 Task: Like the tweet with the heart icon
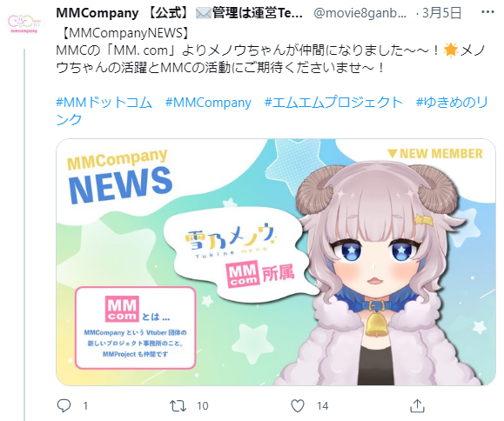(298, 406)
